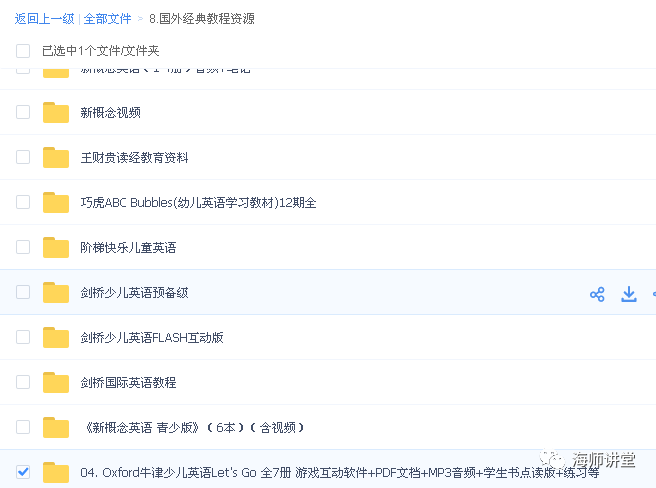Click folder icon of 王财贵读经教育资料
The width and height of the screenshot is (656, 488).
[56, 157]
